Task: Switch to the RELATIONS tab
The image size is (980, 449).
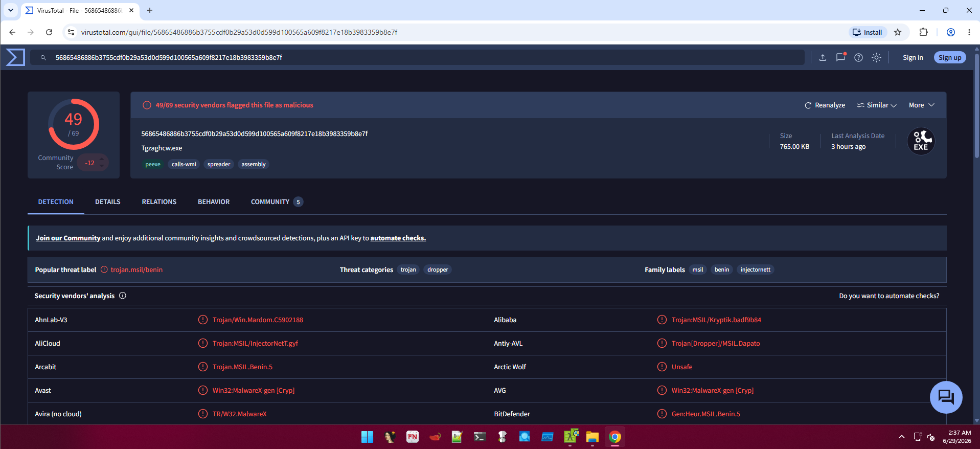Action: [159, 202]
